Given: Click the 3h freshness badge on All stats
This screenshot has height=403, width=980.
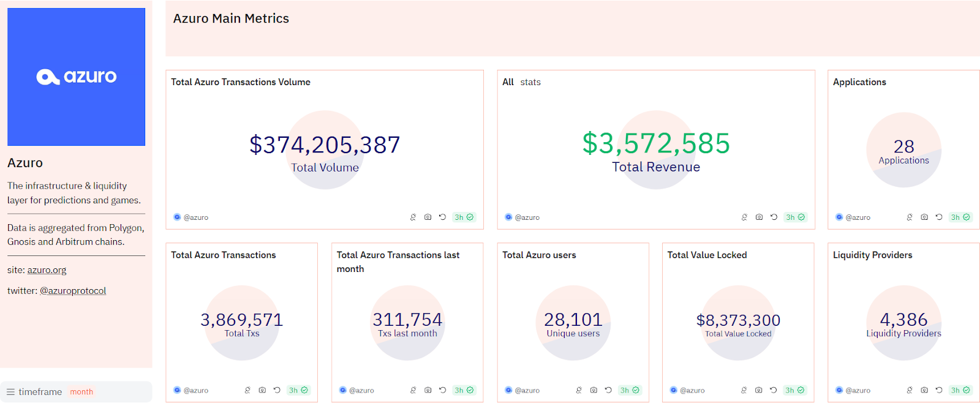Looking at the screenshot, I should 795,217.
